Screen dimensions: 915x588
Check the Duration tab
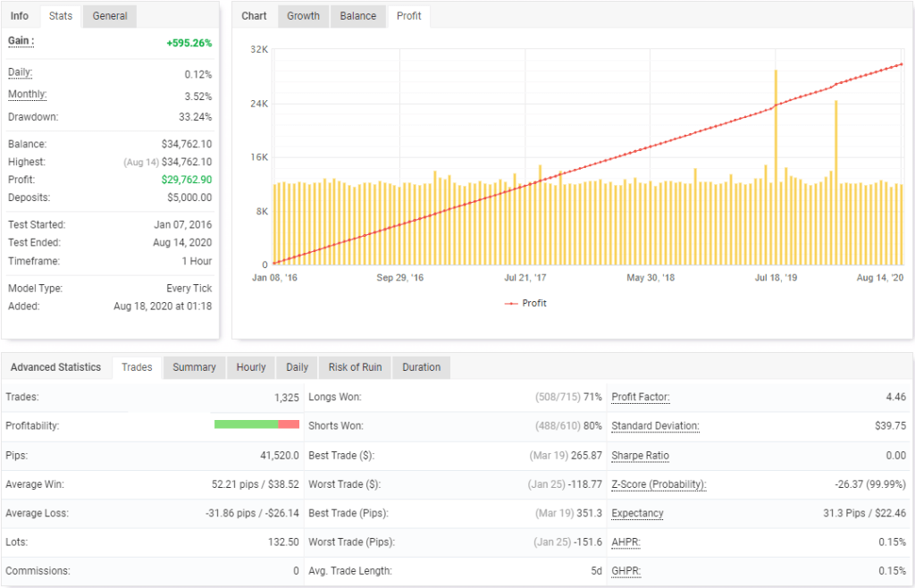420,366
